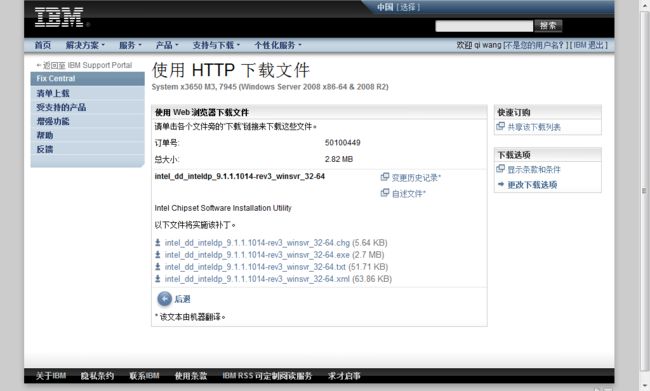The height and width of the screenshot is (391, 650).
Task: Download the winsvr_32-64.exe file link
Action: coord(257,255)
